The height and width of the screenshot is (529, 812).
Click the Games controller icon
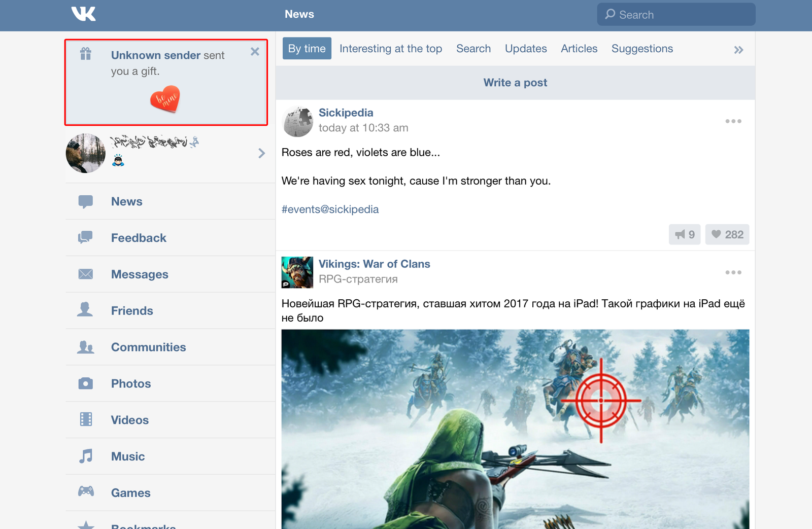point(86,491)
